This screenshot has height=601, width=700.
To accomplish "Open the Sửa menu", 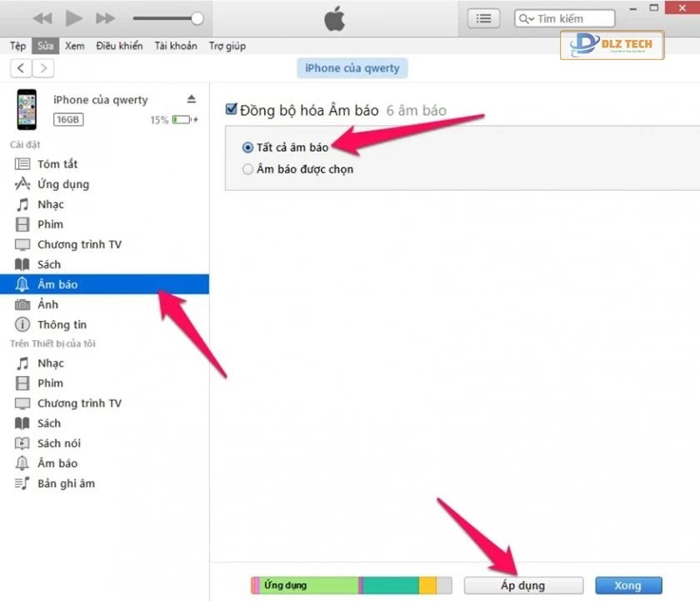I will pyautogui.click(x=45, y=46).
